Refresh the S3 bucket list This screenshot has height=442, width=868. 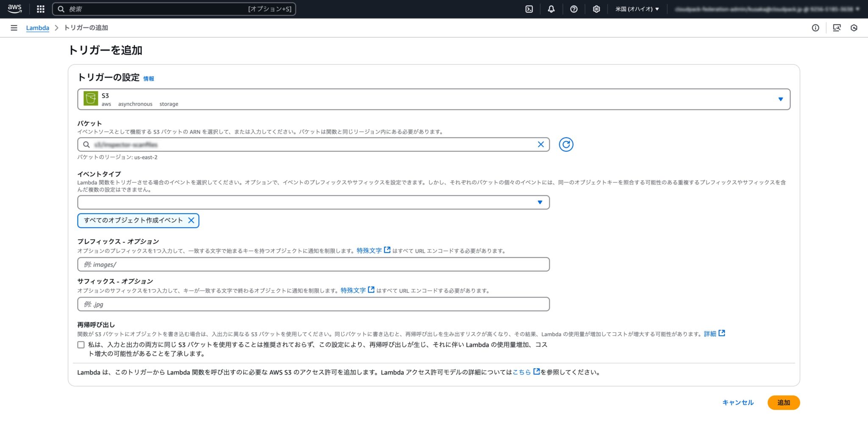[566, 145]
